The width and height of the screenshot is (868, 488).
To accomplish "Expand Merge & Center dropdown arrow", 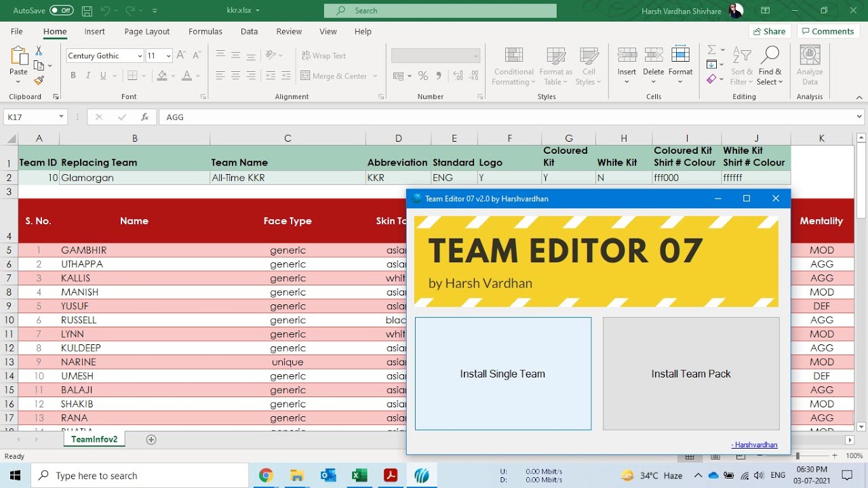I will click(x=375, y=76).
